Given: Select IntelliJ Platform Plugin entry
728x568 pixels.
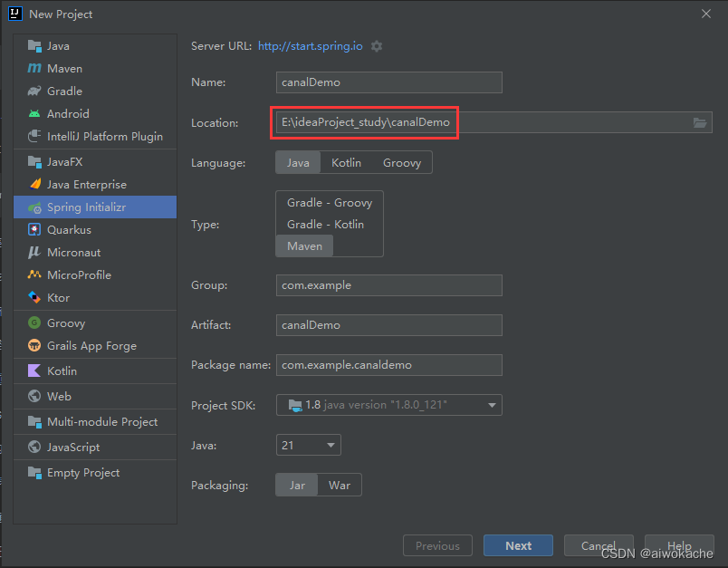Looking at the screenshot, I should click(x=95, y=136).
